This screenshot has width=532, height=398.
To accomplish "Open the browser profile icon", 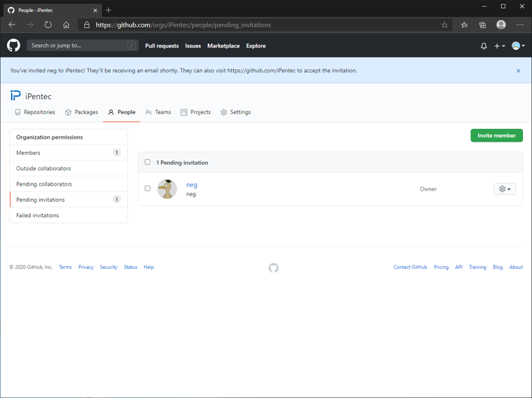I will coord(500,25).
